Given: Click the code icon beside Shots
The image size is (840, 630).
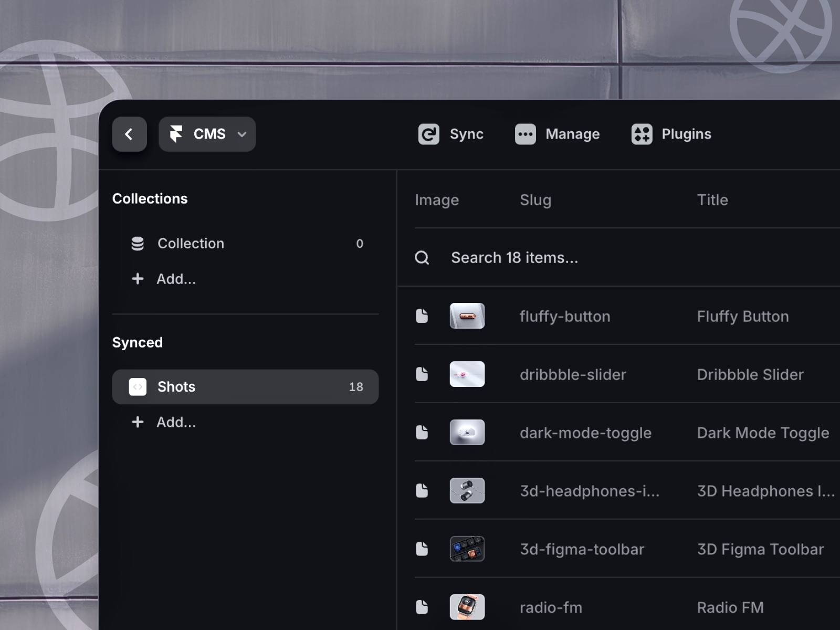Looking at the screenshot, I should (138, 386).
